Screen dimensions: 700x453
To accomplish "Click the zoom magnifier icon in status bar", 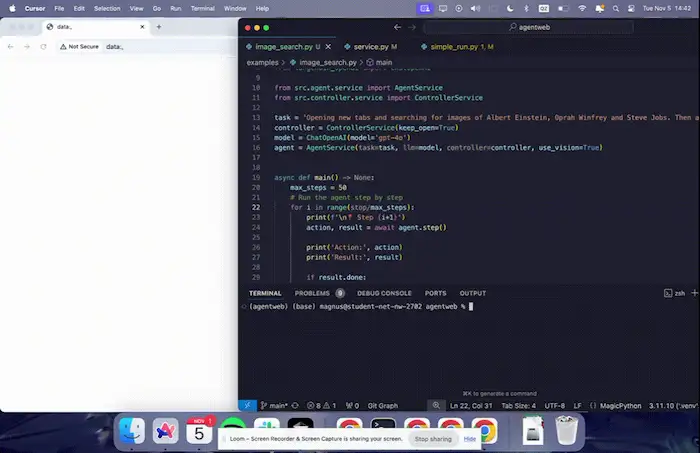I will tap(435, 405).
